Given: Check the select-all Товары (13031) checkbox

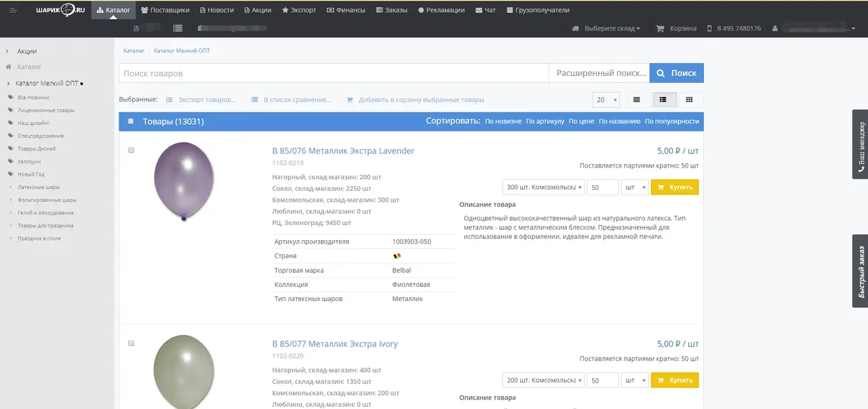Looking at the screenshot, I should click(131, 121).
